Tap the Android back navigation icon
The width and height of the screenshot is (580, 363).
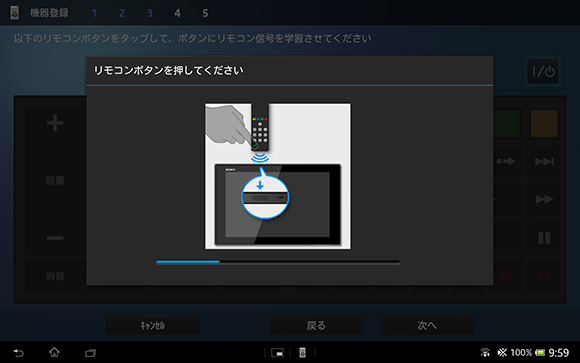pyautogui.click(x=18, y=353)
